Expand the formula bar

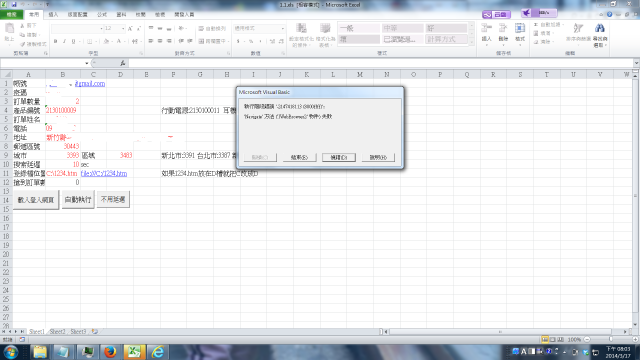[636, 63]
